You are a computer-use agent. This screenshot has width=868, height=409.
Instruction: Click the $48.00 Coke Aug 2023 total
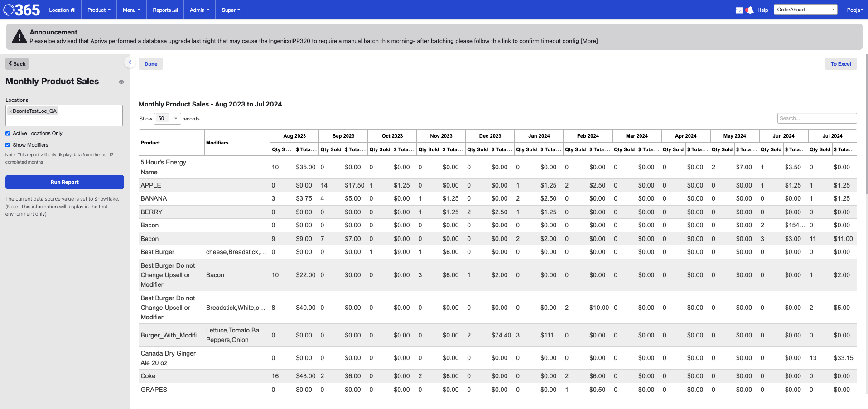[306, 376]
